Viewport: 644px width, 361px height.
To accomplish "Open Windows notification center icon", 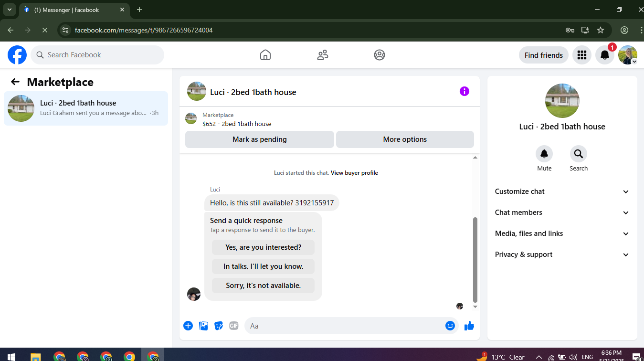I will 636,357.
